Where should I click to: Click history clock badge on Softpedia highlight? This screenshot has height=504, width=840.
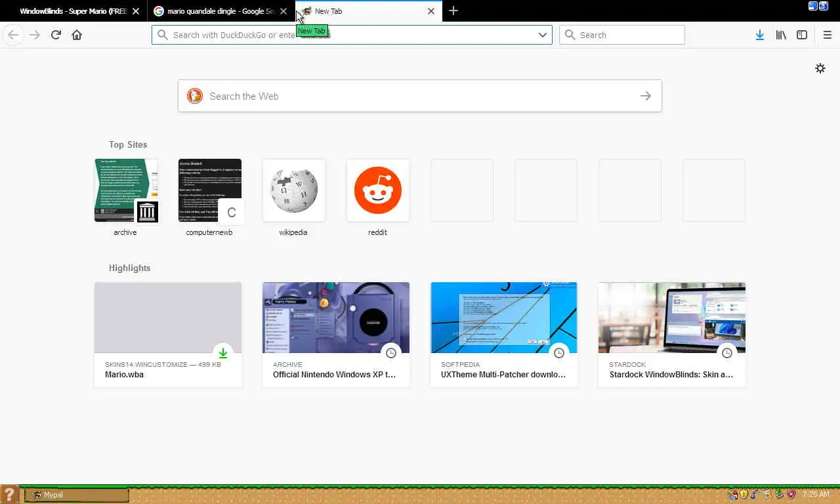click(559, 353)
